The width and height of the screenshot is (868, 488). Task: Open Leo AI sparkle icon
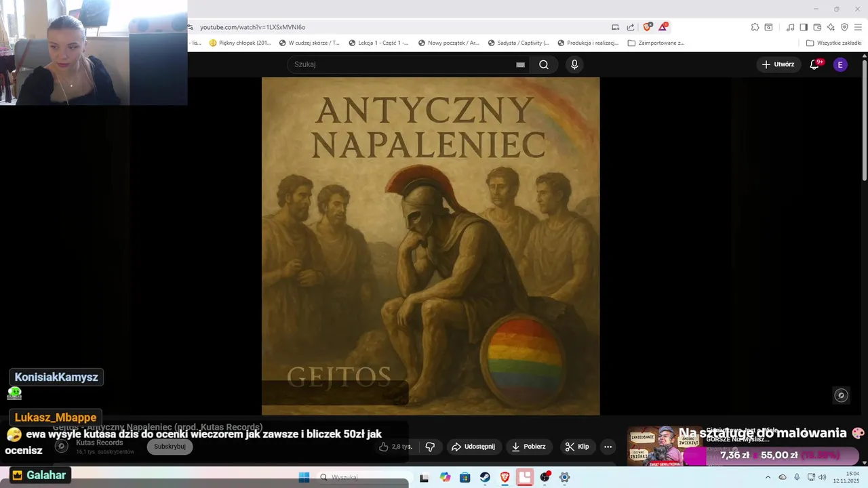tap(831, 27)
